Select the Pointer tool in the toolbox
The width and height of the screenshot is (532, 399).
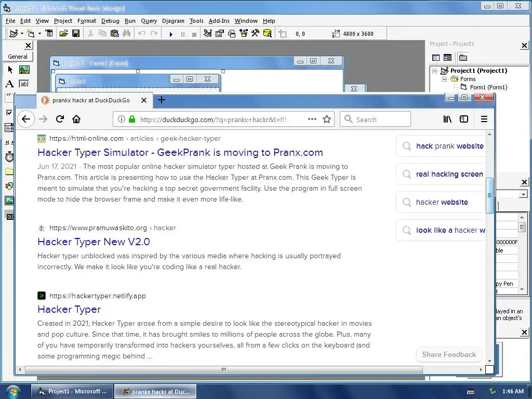[10, 70]
